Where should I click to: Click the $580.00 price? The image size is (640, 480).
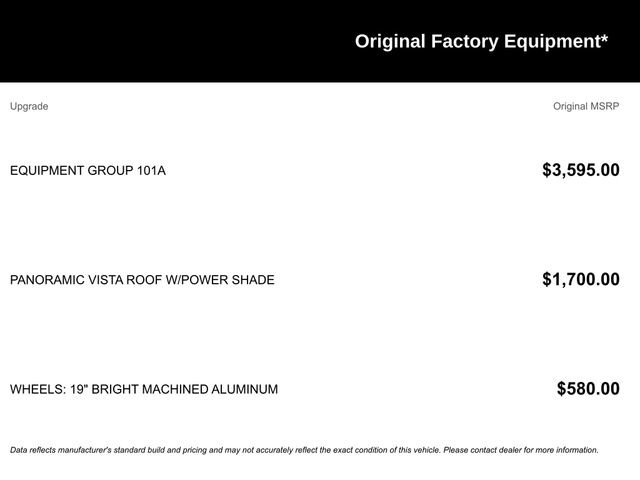click(x=588, y=389)
